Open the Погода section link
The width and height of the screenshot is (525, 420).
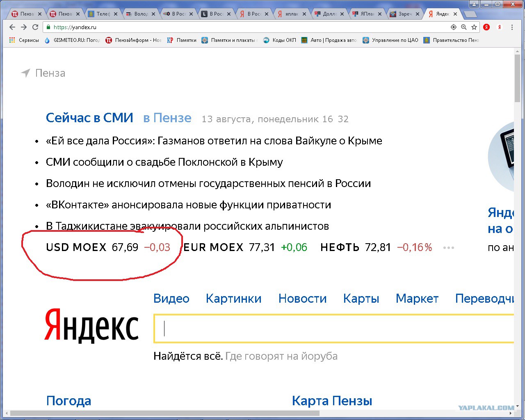[68, 401]
